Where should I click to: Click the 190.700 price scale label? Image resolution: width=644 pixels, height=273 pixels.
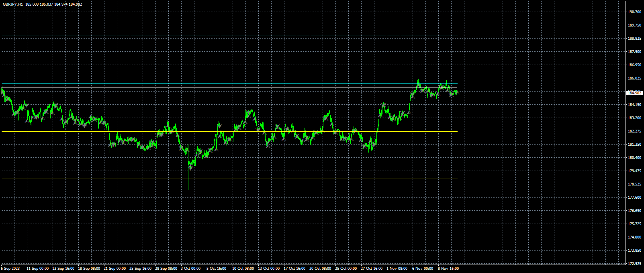[x=634, y=12]
